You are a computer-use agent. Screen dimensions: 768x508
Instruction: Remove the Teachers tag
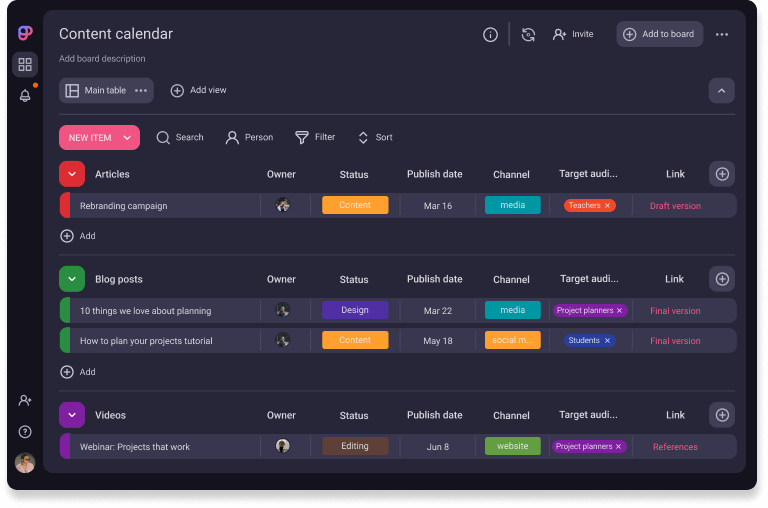(607, 206)
